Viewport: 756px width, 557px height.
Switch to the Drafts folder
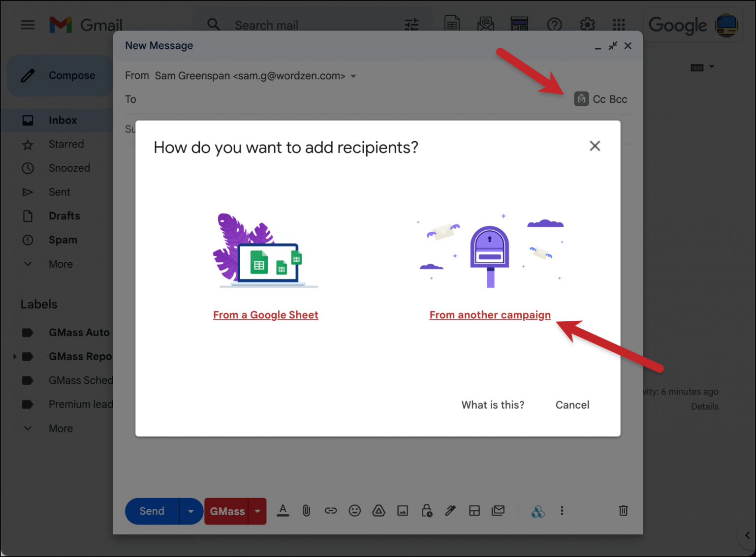pos(64,216)
